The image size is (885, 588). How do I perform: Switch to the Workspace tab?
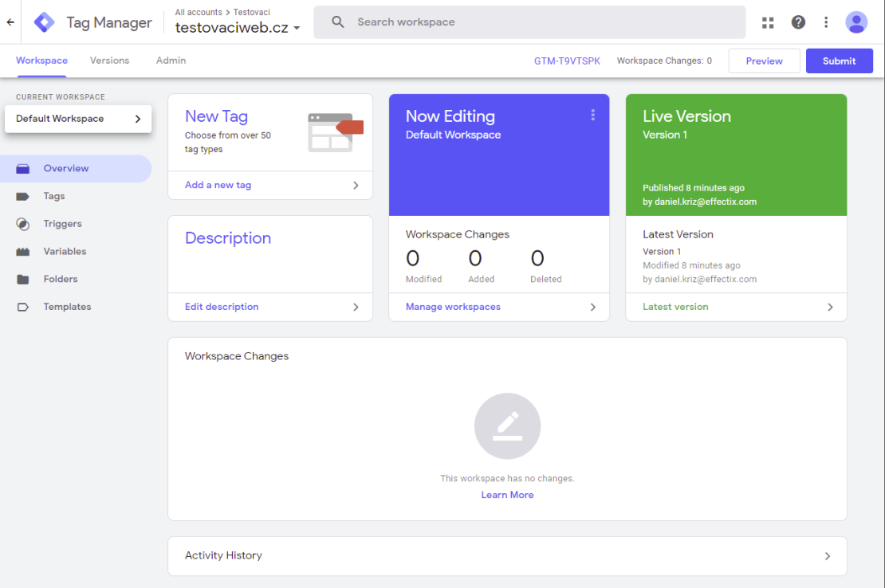pyautogui.click(x=41, y=61)
